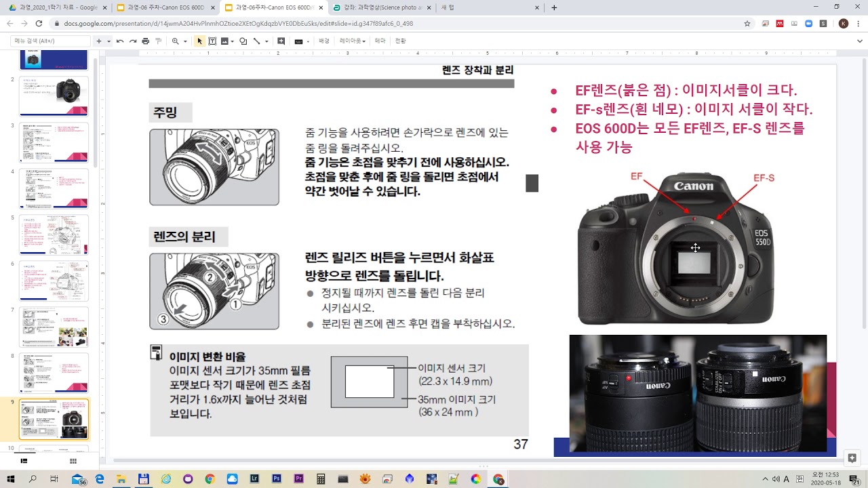Screen dimensions: 868x488
Task: Click the print icon in Slides toolbar
Action: (x=146, y=41)
